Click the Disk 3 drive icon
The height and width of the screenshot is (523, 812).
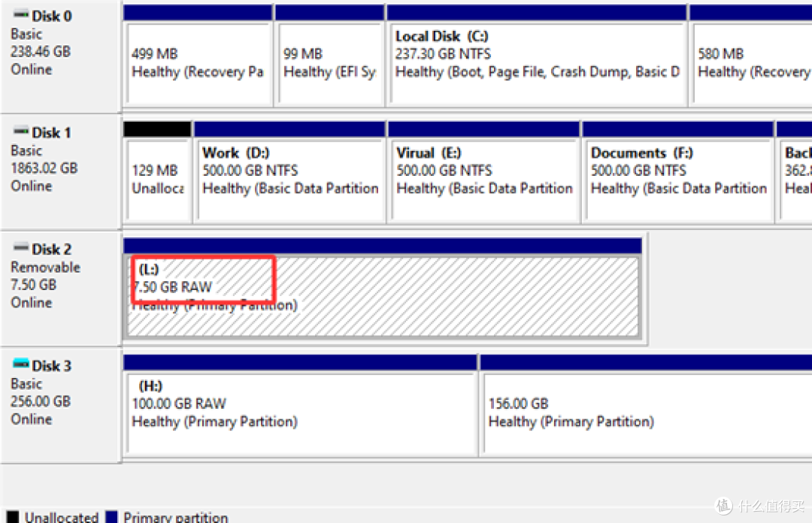point(21,364)
